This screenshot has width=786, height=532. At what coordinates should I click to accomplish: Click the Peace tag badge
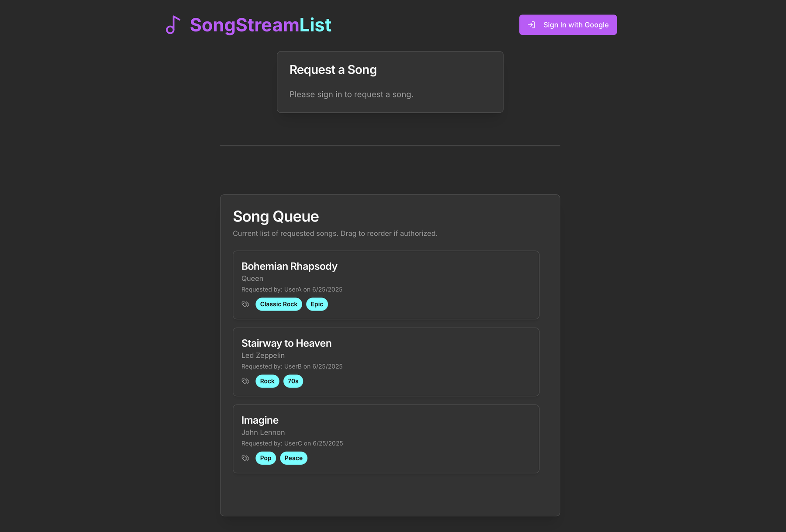293,458
